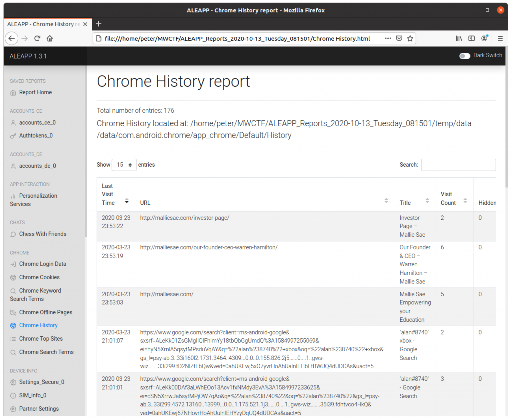Open SIM_info_0 report
This screenshot has width=512, height=420.
point(32,396)
